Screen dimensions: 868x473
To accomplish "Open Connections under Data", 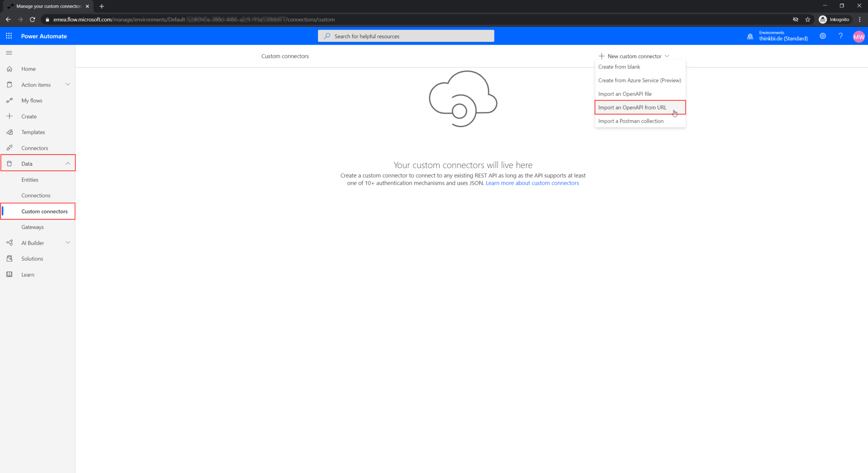I will click(x=36, y=195).
